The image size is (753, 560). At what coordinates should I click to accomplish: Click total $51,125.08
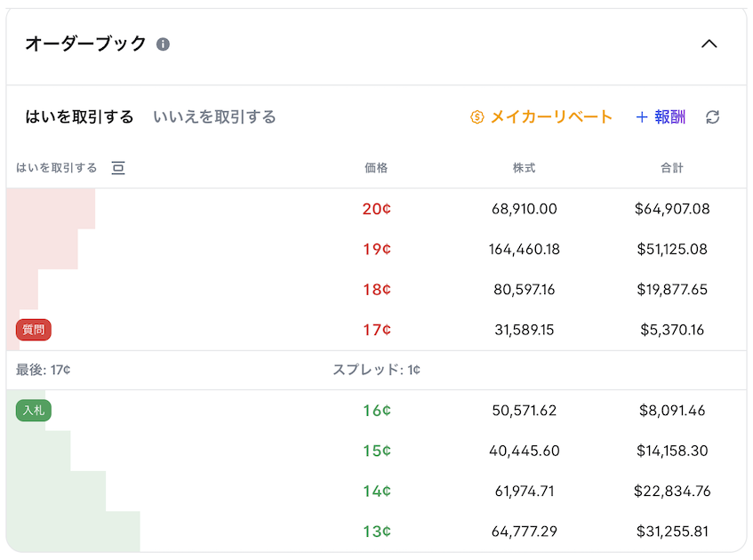(672, 249)
